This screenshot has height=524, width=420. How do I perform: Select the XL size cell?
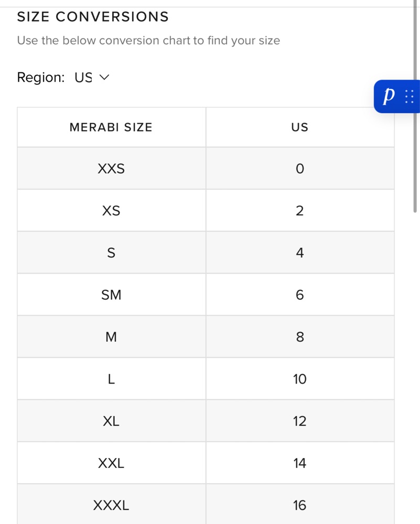tap(111, 421)
